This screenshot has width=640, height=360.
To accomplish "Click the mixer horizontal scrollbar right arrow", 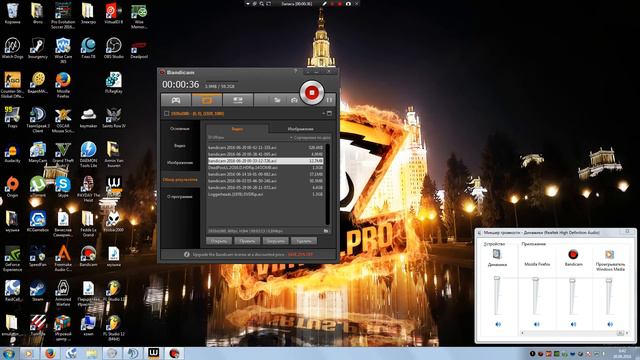I will coord(627,333).
